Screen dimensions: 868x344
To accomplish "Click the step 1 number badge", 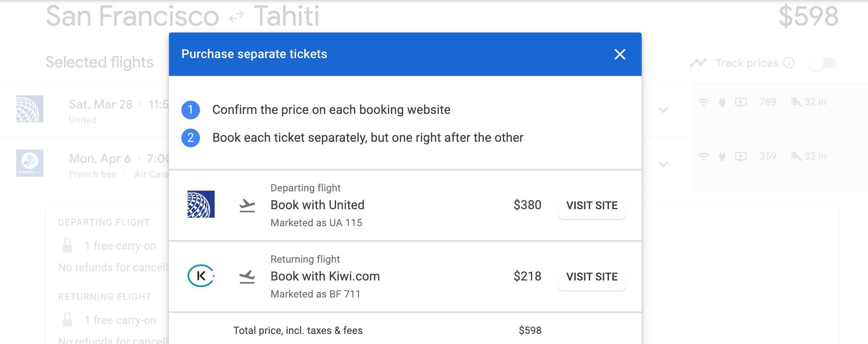I will (x=191, y=110).
